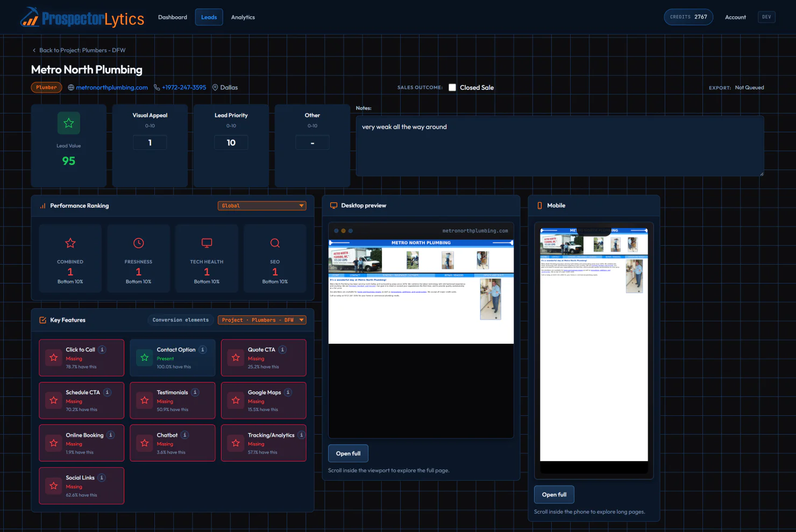Open info icon for Social Links
This screenshot has width=796, height=532.
(x=102, y=478)
